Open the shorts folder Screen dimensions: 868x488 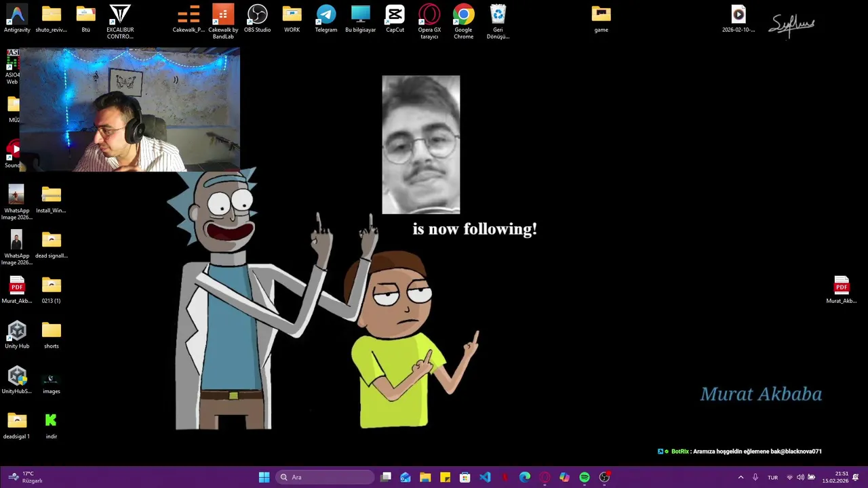pos(51,335)
